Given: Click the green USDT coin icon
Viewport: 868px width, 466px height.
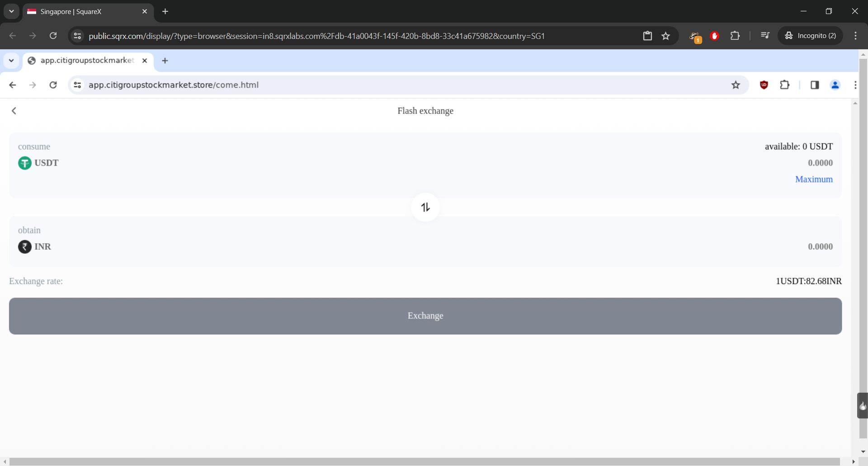Looking at the screenshot, I should tap(24, 163).
